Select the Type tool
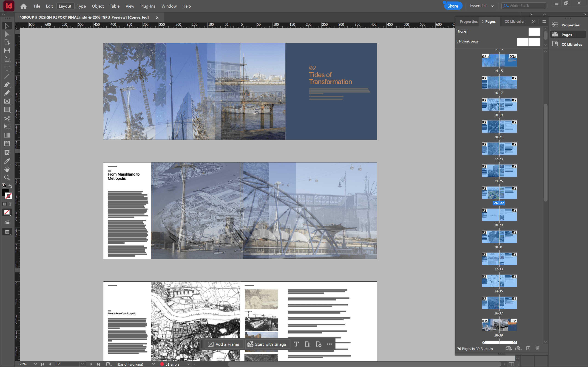588x367 pixels. click(7, 68)
